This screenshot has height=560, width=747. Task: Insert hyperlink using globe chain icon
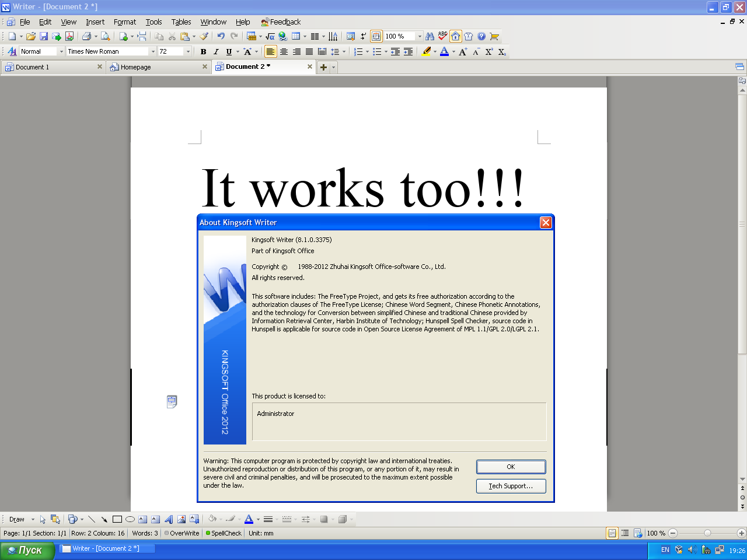pyautogui.click(x=283, y=36)
